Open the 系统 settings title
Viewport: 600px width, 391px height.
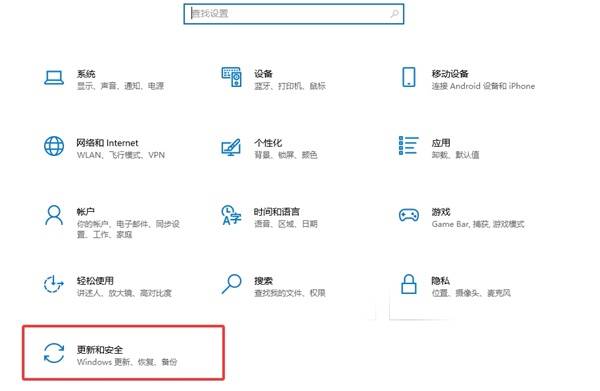tap(86, 73)
